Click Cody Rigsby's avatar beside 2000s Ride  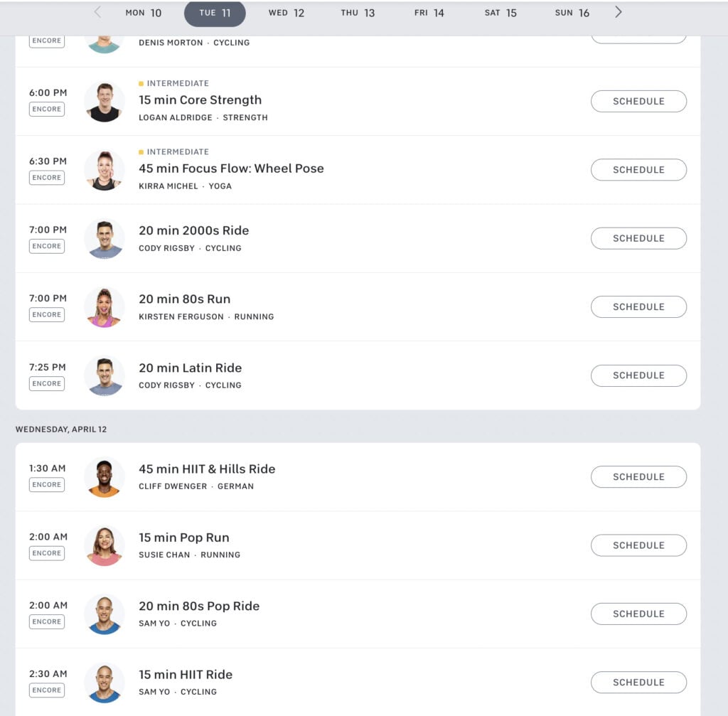click(104, 239)
